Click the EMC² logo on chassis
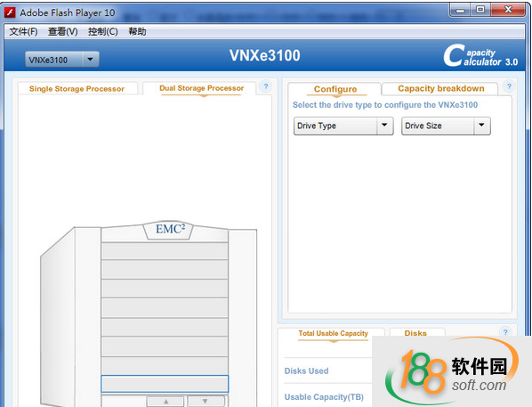Screen dimensions: 532x407 tap(170, 229)
